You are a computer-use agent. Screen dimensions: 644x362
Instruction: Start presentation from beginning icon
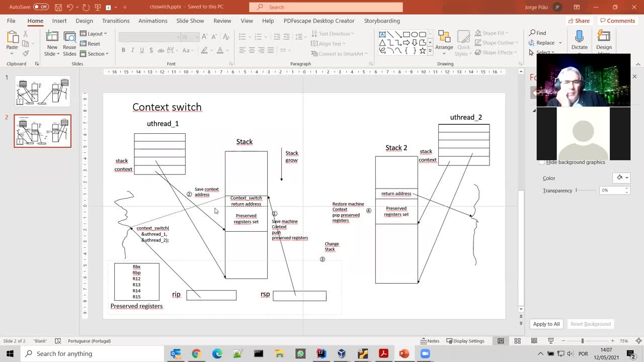[97, 7]
